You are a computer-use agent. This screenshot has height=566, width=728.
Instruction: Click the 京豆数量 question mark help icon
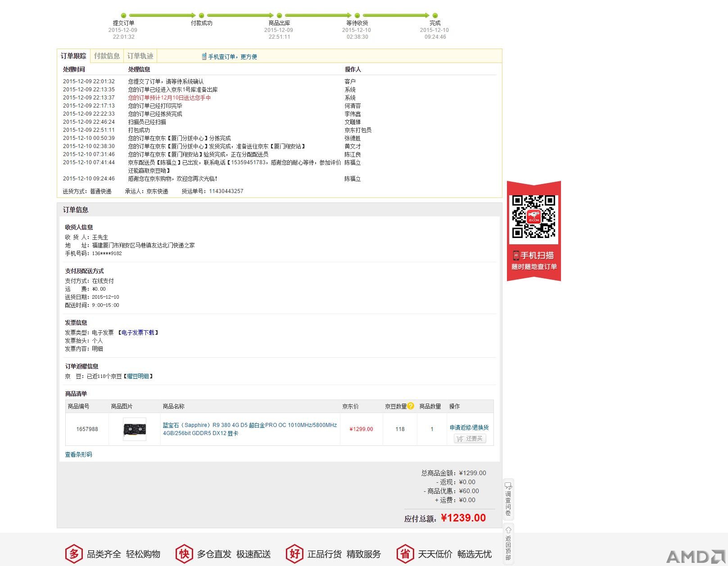click(411, 406)
